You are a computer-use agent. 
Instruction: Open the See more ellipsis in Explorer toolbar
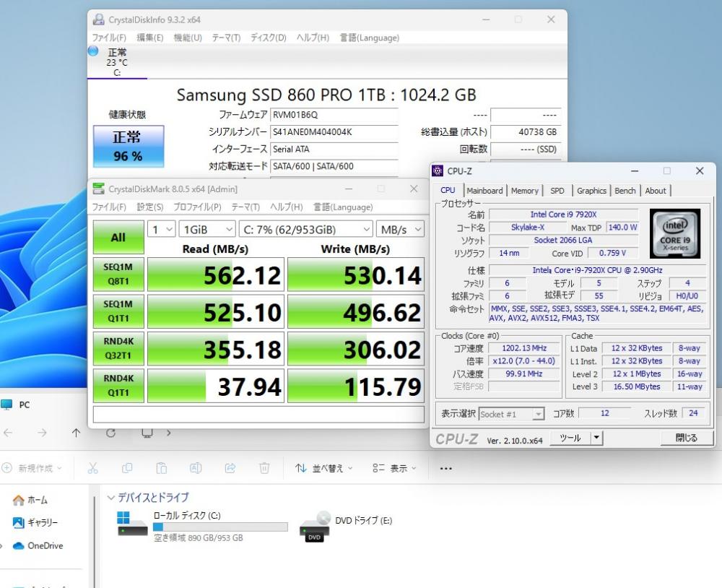445,469
